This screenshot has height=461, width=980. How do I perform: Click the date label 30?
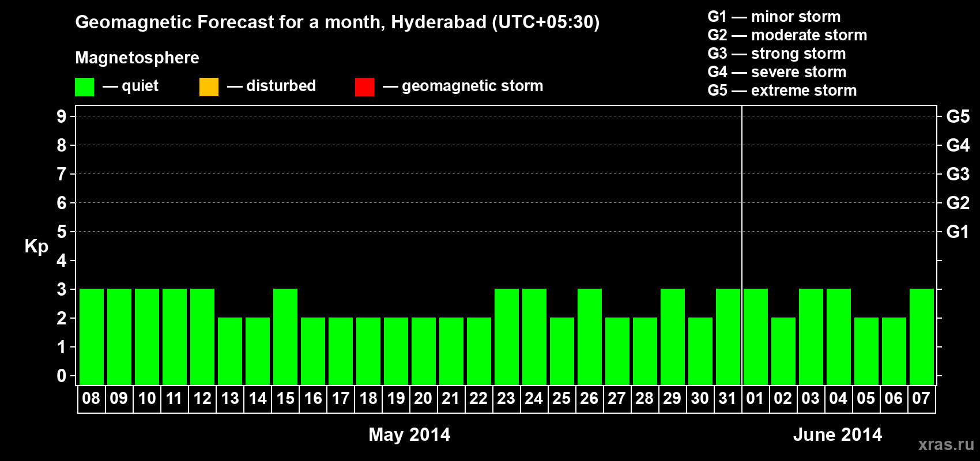700,398
